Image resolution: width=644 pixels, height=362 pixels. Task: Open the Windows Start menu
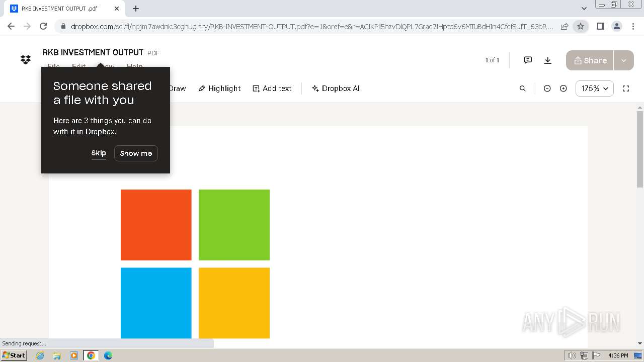point(14,355)
